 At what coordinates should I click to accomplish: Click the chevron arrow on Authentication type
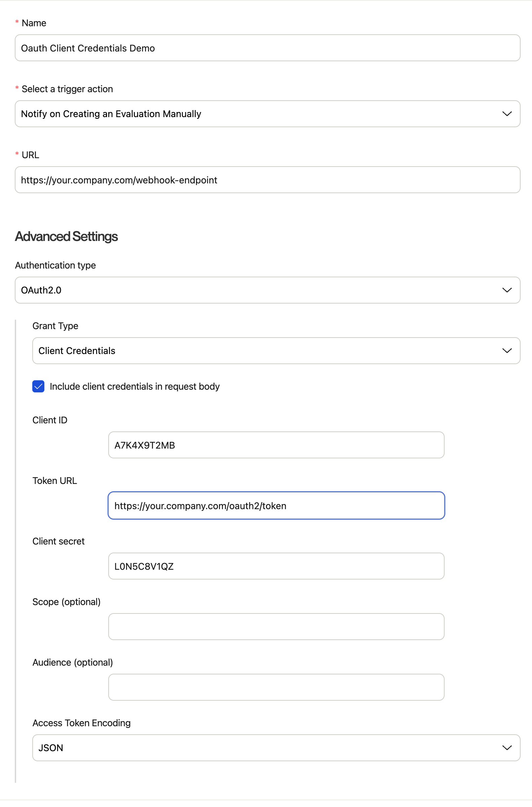[x=507, y=290]
